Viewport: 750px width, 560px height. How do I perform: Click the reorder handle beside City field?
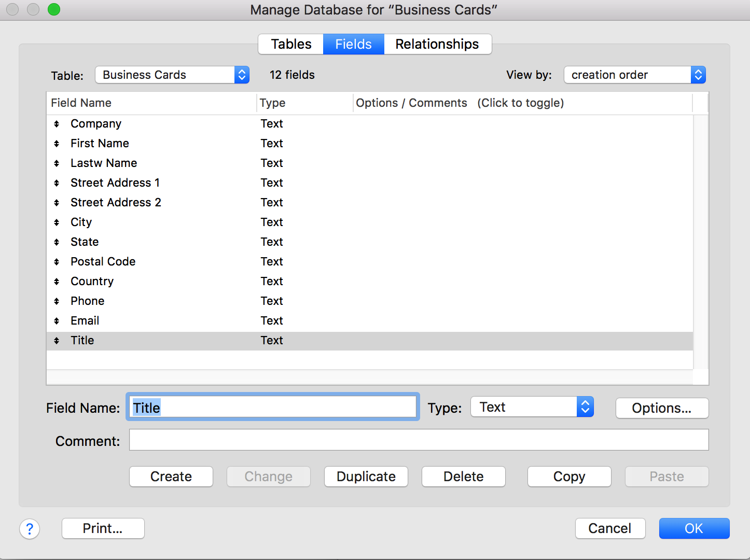coord(57,222)
